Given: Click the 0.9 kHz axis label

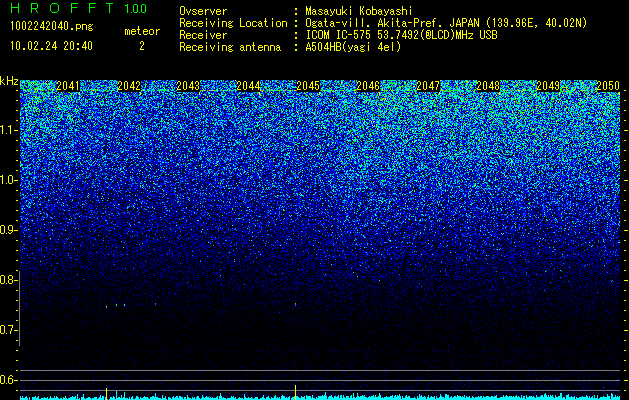Looking at the screenshot, I should (7, 230).
